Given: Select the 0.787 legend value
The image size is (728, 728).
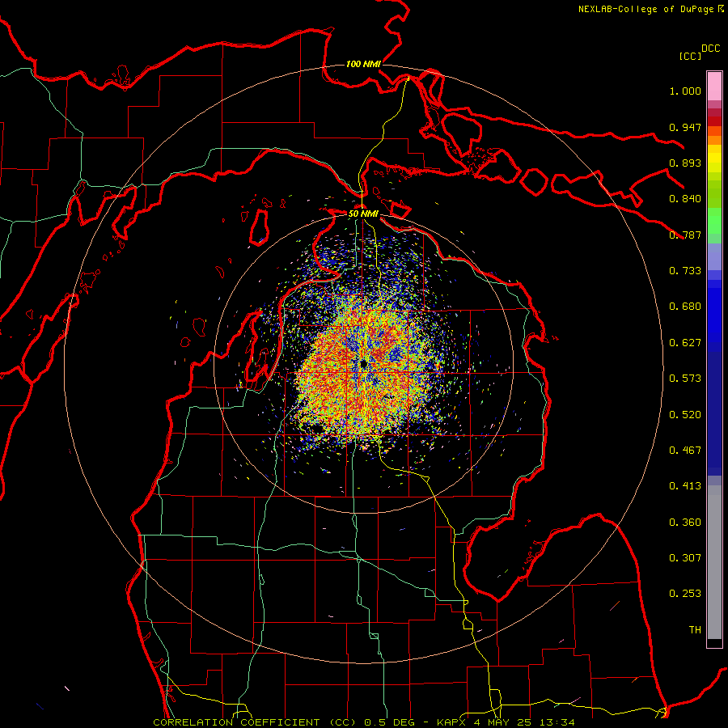Looking at the screenshot, I should (685, 235).
